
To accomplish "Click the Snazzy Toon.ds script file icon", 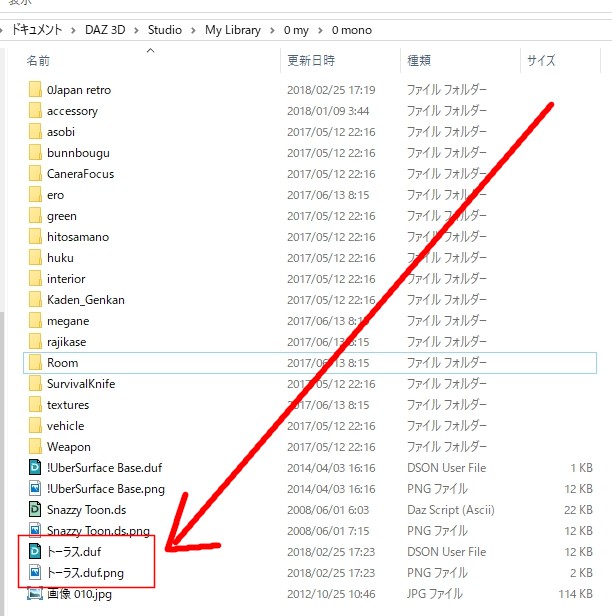I will [35, 510].
